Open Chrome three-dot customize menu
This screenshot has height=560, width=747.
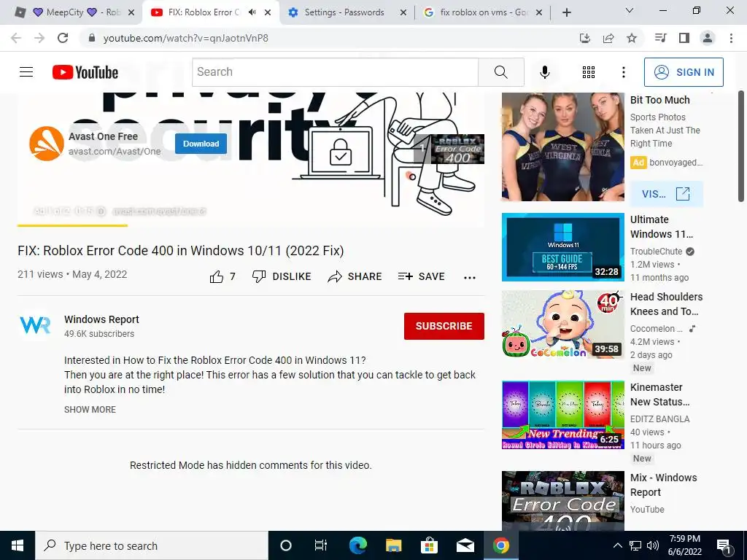731,38
